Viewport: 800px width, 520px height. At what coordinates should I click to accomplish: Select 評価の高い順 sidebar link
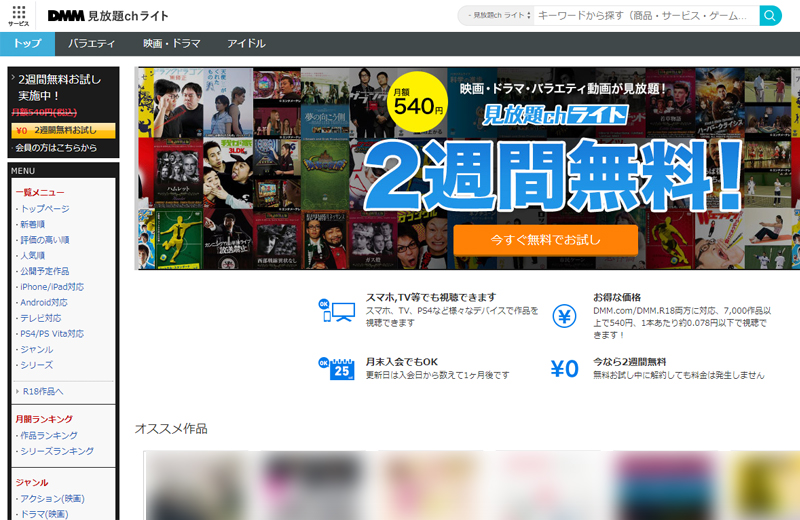(x=45, y=240)
